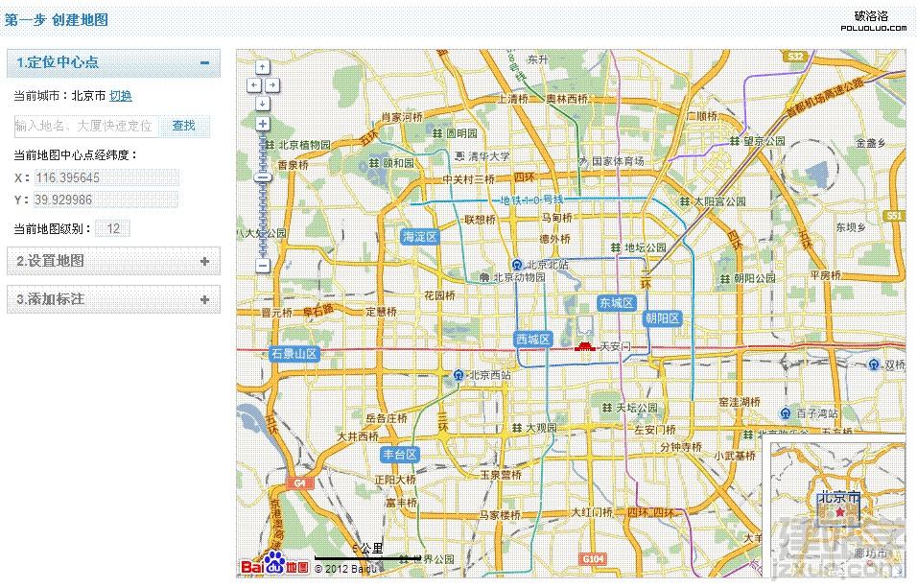Screen dimensions: 917x588
Task: Click the 北京西站 station icon
Action: coord(459,375)
